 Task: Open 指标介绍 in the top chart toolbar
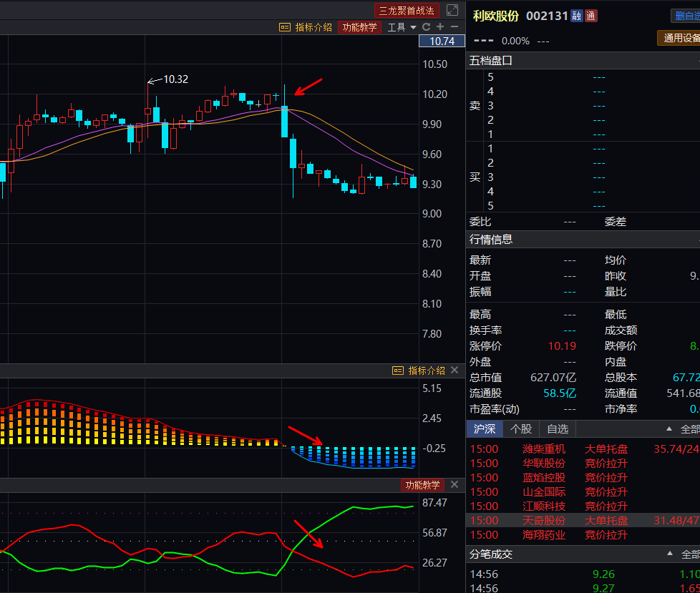click(x=306, y=27)
